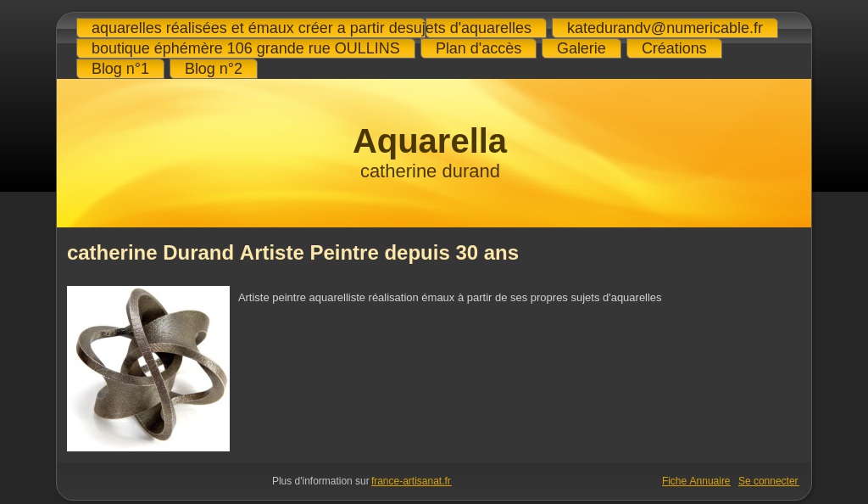The image size is (868, 504).
Task: Open Blog n°1
Action: pos(120,69)
